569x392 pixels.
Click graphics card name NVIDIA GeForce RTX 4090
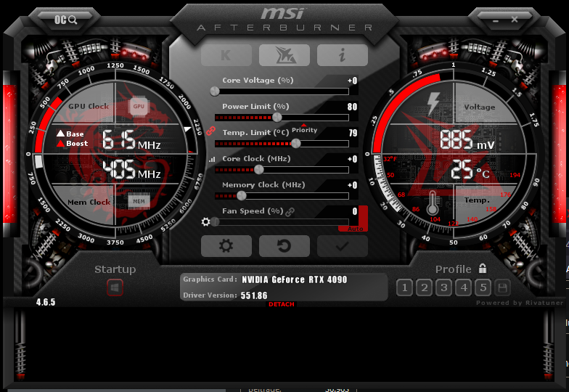[295, 279]
